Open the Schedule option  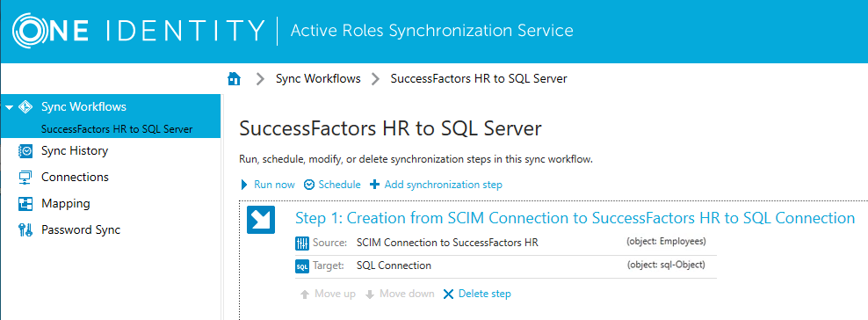click(333, 185)
